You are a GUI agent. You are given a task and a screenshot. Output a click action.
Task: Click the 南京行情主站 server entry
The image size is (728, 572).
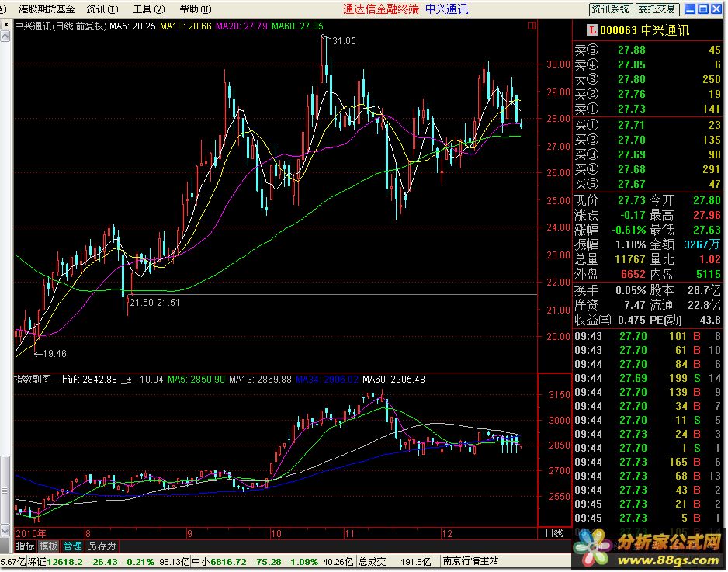pos(470,562)
